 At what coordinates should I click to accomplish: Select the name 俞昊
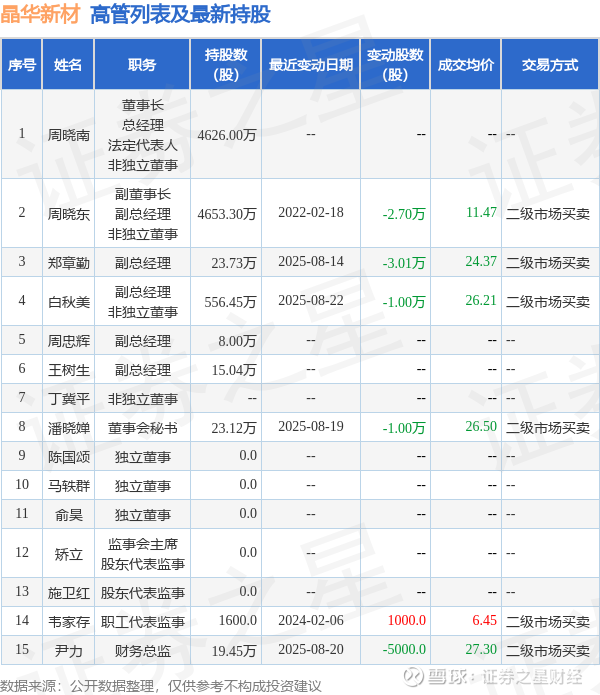(x=69, y=515)
